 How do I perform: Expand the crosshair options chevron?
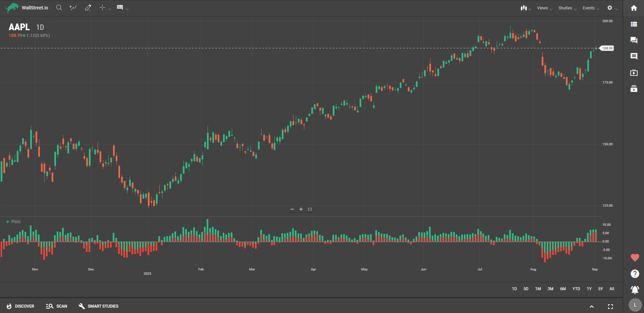110,9
